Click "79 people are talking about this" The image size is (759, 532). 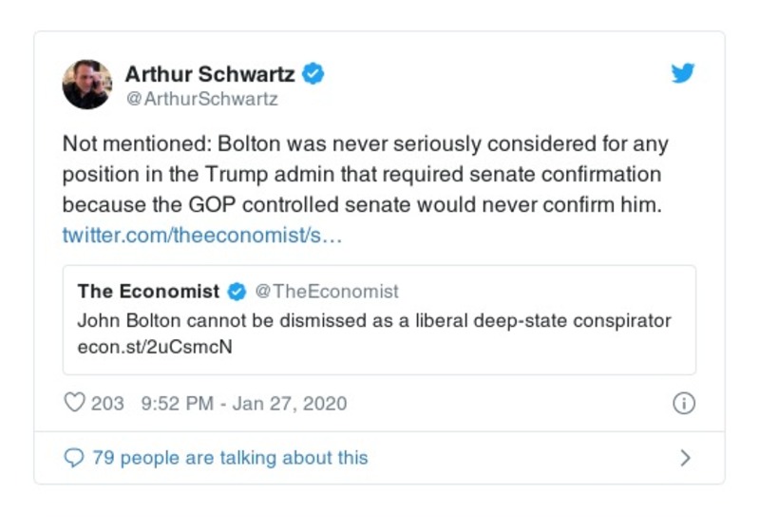(229, 458)
